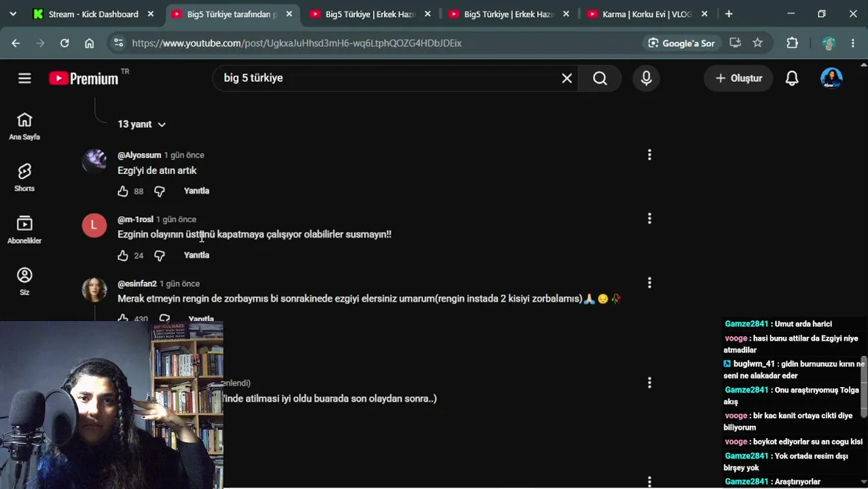Like the @m-1rosl comment
This screenshot has height=489, width=868.
pyautogui.click(x=123, y=255)
